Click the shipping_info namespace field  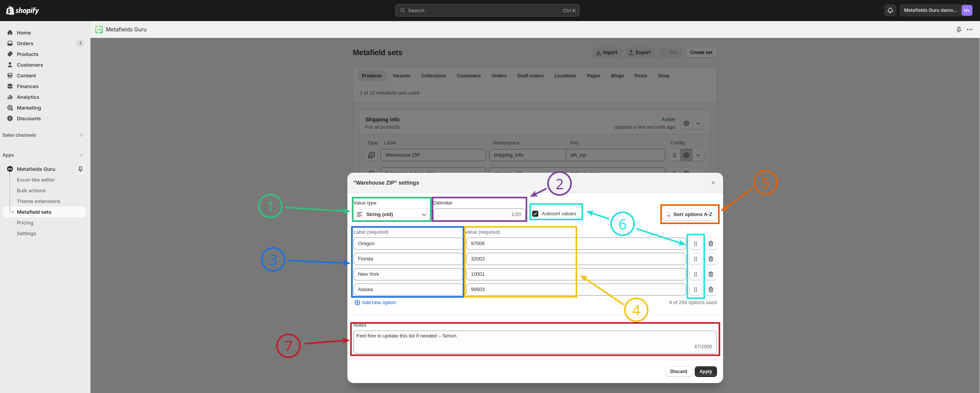tap(528, 155)
